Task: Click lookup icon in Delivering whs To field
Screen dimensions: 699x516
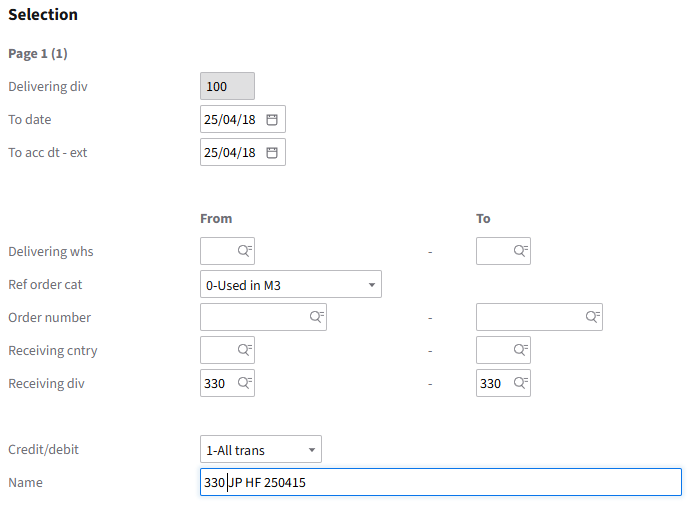Action: pyautogui.click(x=520, y=251)
